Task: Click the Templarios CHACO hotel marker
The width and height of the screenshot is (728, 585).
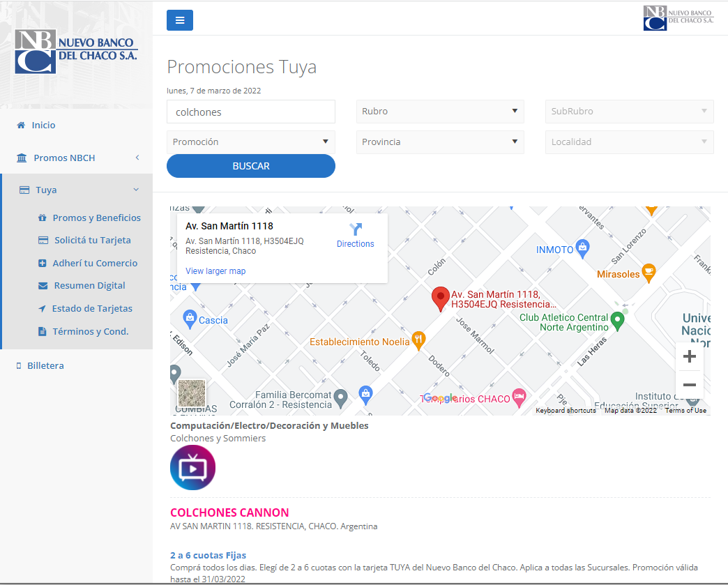Action: coord(519,397)
